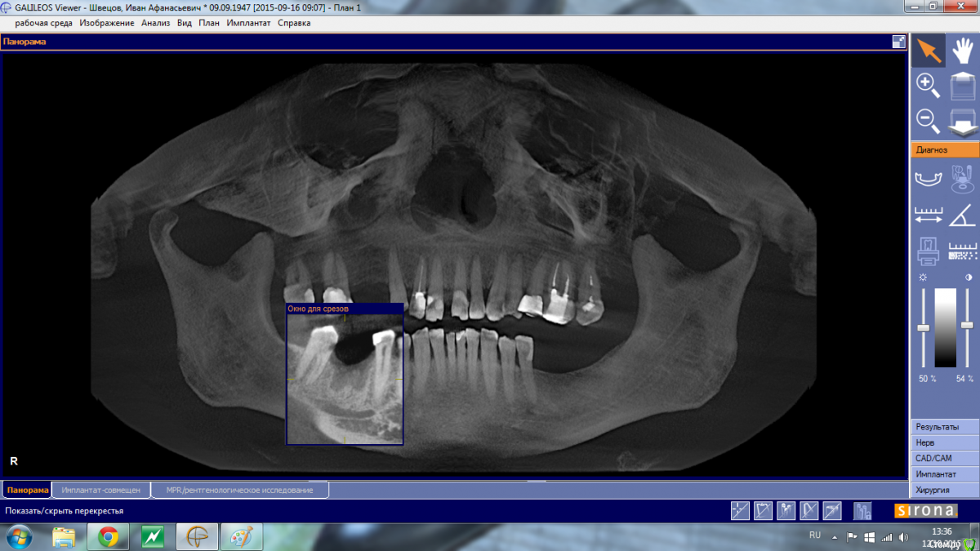Maximize the Панорама view panel
This screenshot has height=551, width=980.
[x=899, y=42]
